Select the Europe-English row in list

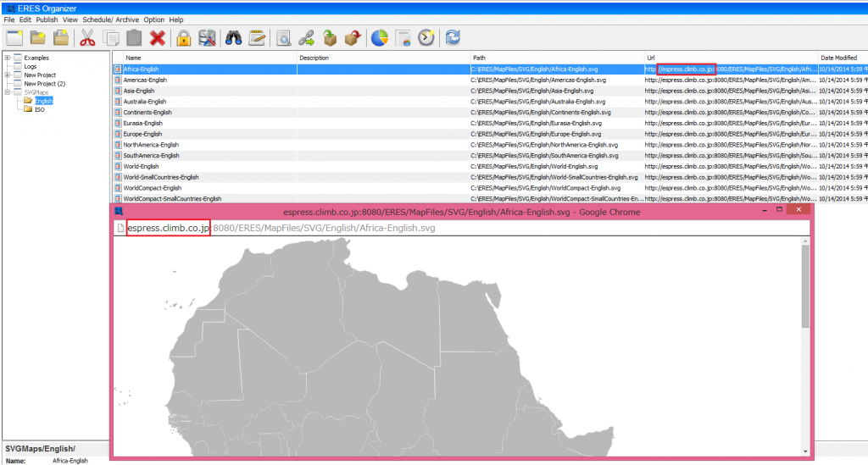142,134
